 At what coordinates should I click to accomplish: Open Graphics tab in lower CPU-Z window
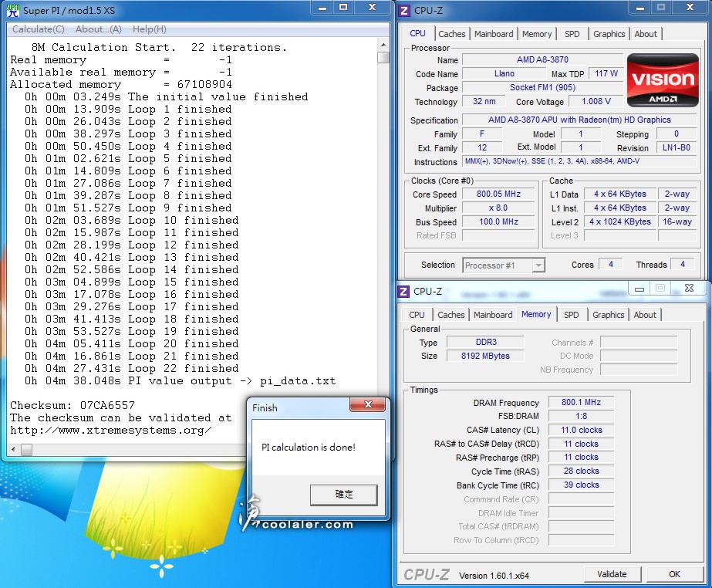pos(608,315)
